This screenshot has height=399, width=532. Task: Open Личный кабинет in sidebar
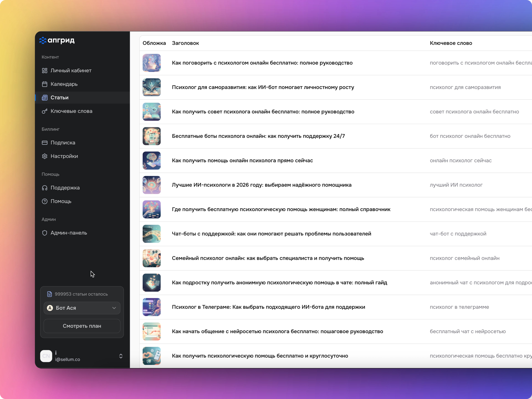tap(82, 71)
